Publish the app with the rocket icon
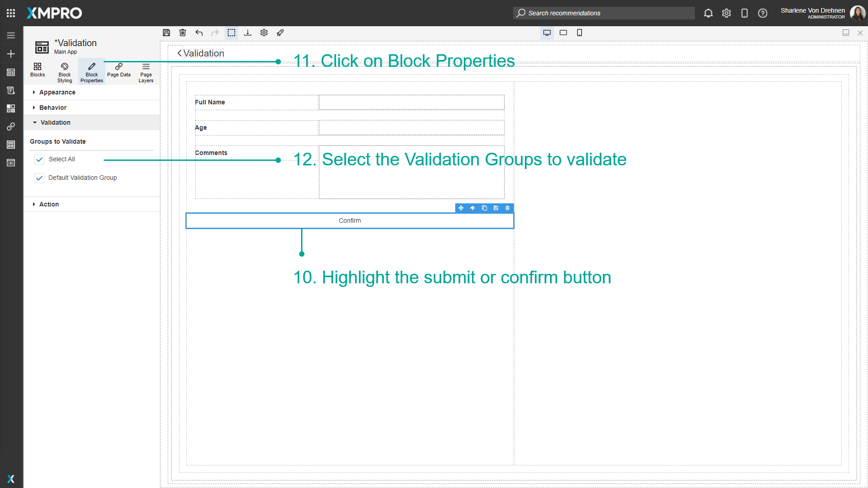The width and height of the screenshot is (868, 488). [x=280, y=33]
